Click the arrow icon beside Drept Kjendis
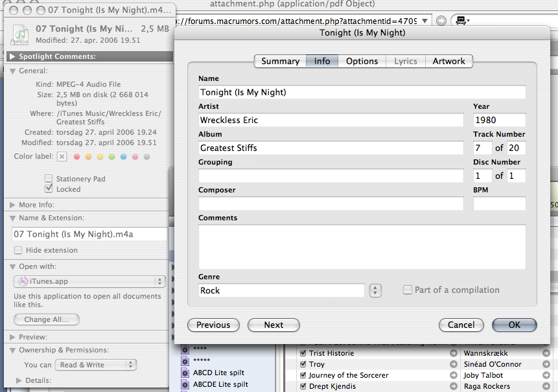This screenshot has height=392, width=558. 454,386
